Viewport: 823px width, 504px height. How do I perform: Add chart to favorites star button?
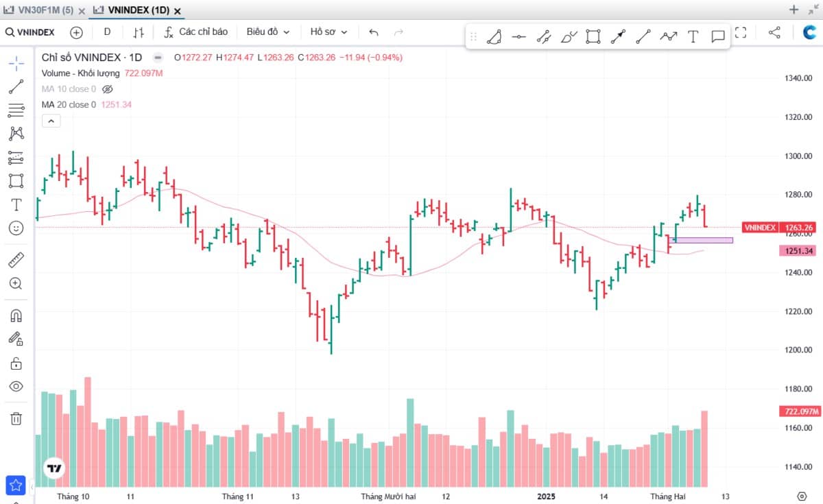pos(16,485)
